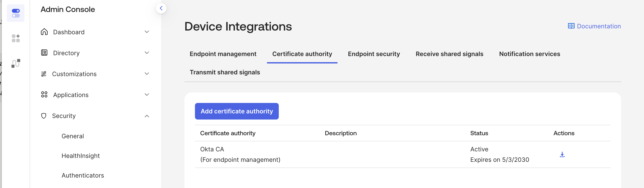644x188 pixels.
Task: Click the Certificate authority column header
Action: tap(228, 133)
